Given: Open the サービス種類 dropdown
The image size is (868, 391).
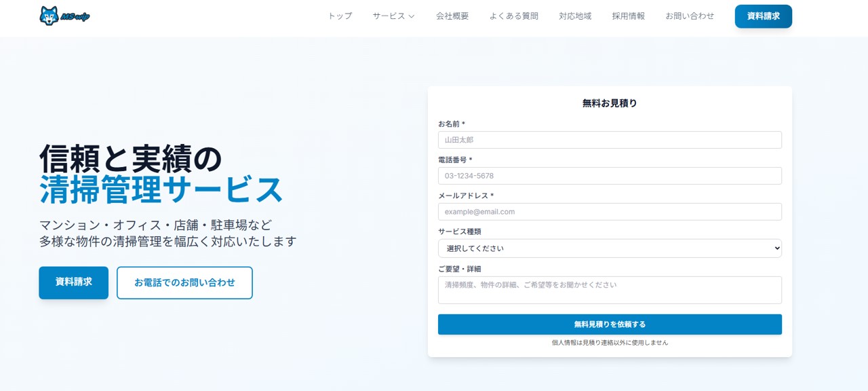Looking at the screenshot, I should click(x=610, y=248).
